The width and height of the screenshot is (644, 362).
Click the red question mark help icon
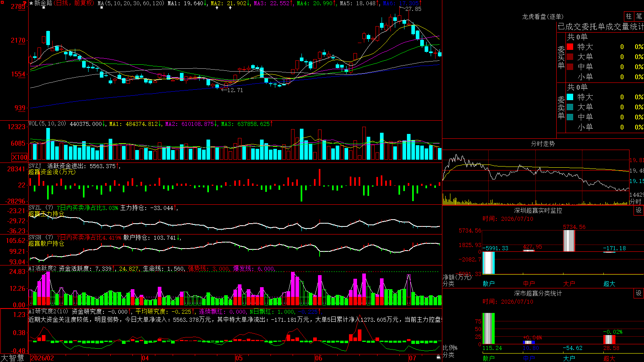click(x=24, y=3)
